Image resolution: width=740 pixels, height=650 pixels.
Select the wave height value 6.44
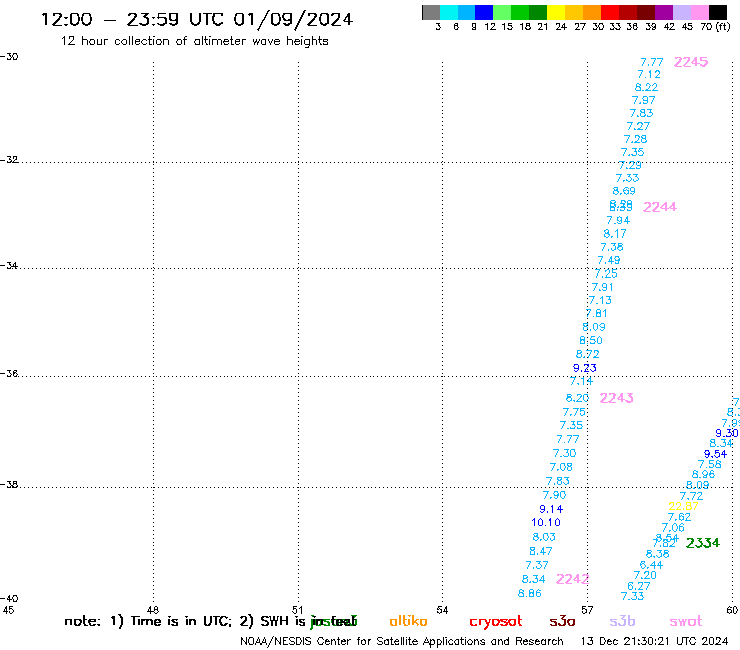coord(651,565)
